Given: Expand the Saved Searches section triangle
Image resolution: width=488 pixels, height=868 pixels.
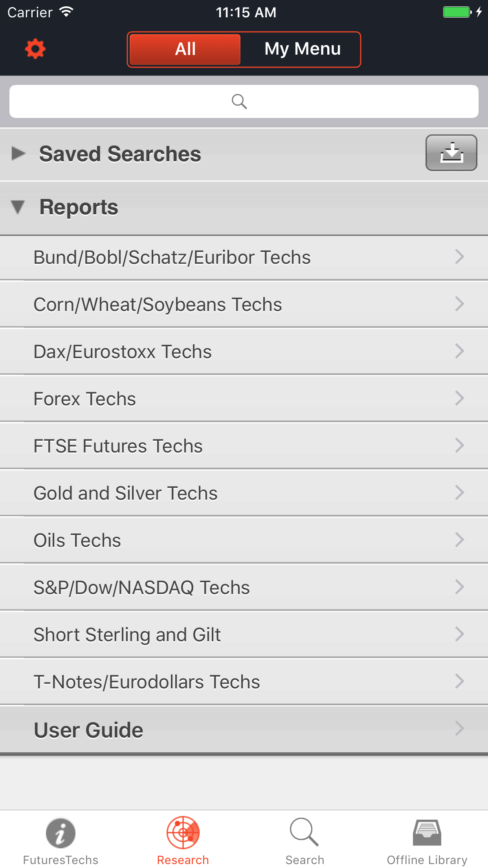Looking at the screenshot, I should click(18, 153).
